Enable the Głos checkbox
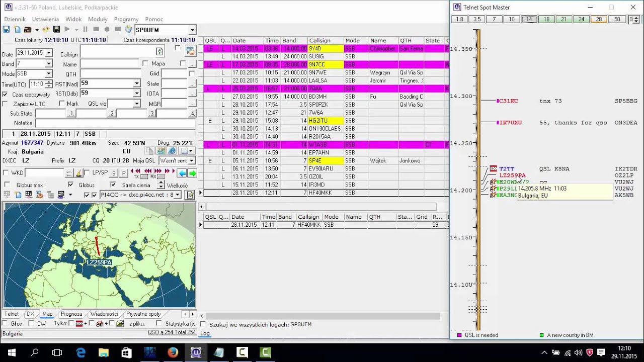This screenshot has width=644, height=362. pyautogui.click(x=6, y=324)
